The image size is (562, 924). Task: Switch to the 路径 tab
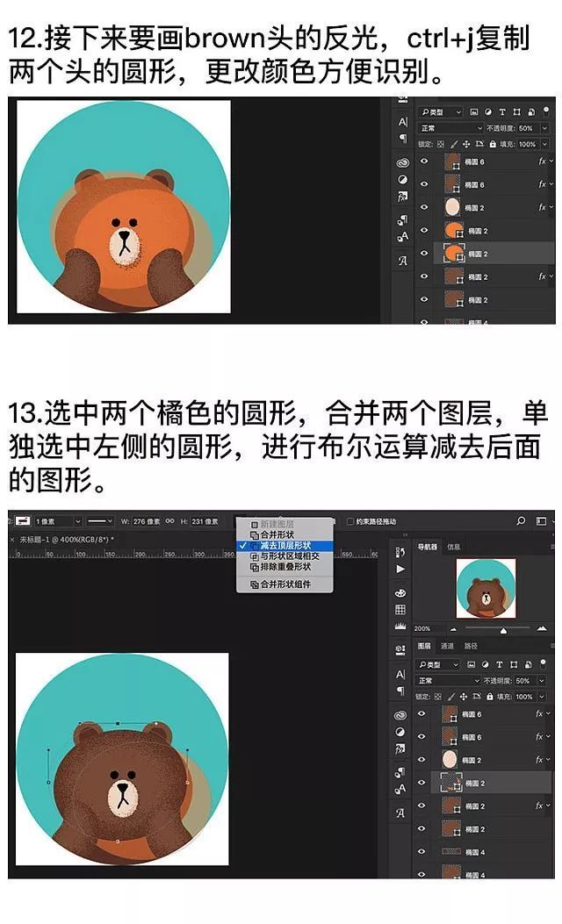click(x=471, y=646)
